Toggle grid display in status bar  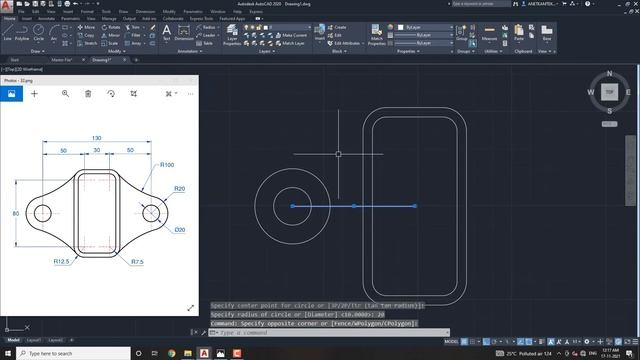[464, 342]
